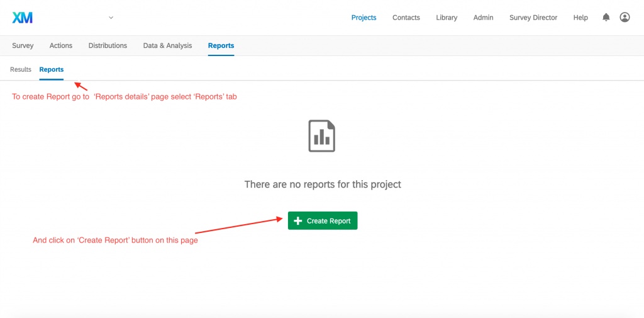The height and width of the screenshot is (318, 644).
Task: Open the Distributions tab
Action: 108,46
